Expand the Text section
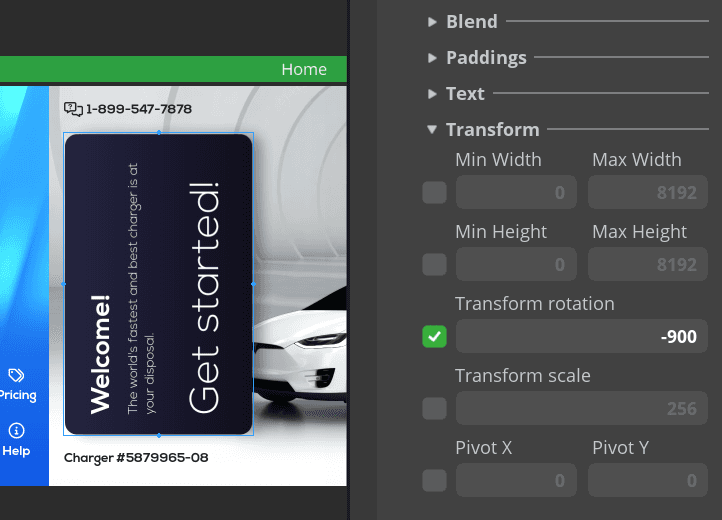 [432, 93]
